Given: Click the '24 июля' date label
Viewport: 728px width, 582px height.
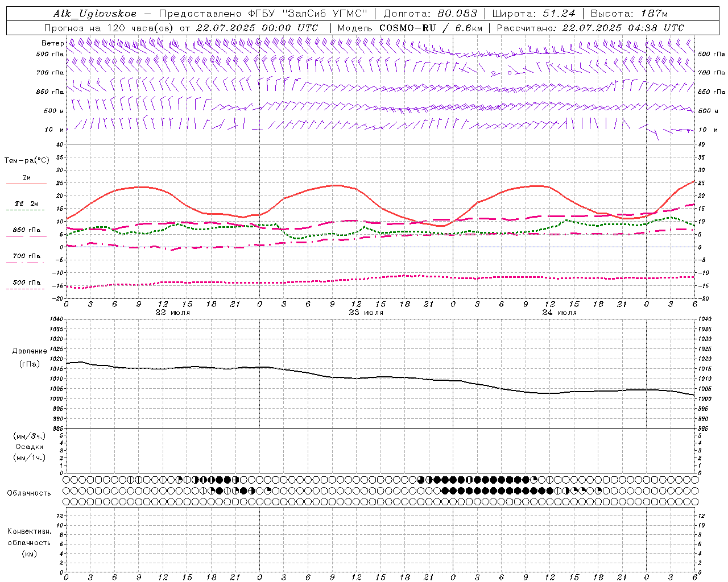Looking at the screenshot, I should pyautogui.click(x=560, y=312).
